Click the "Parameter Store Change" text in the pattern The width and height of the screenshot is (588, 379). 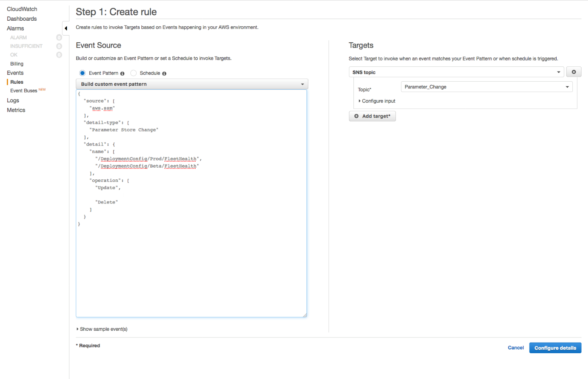point(124,130)
